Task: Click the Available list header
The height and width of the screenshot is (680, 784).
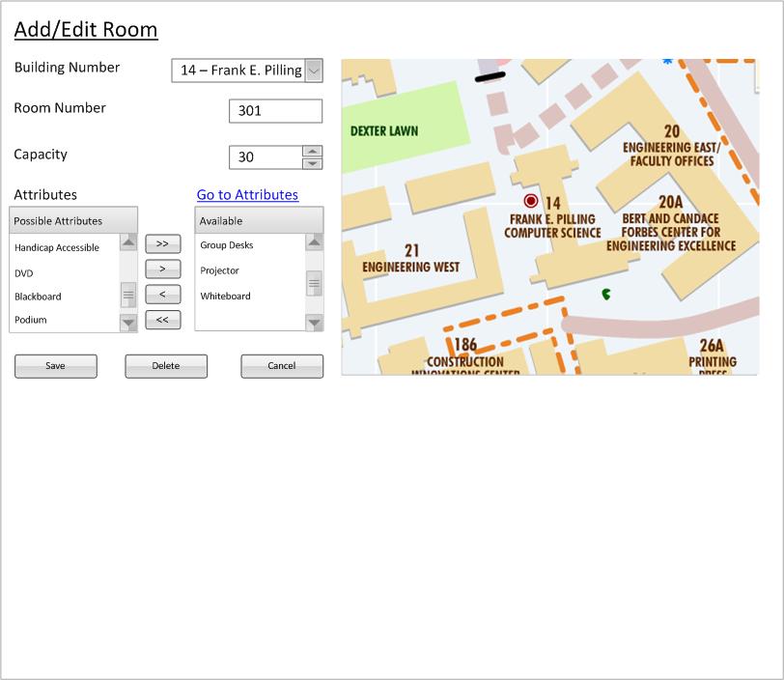Action: click(259, 220)
